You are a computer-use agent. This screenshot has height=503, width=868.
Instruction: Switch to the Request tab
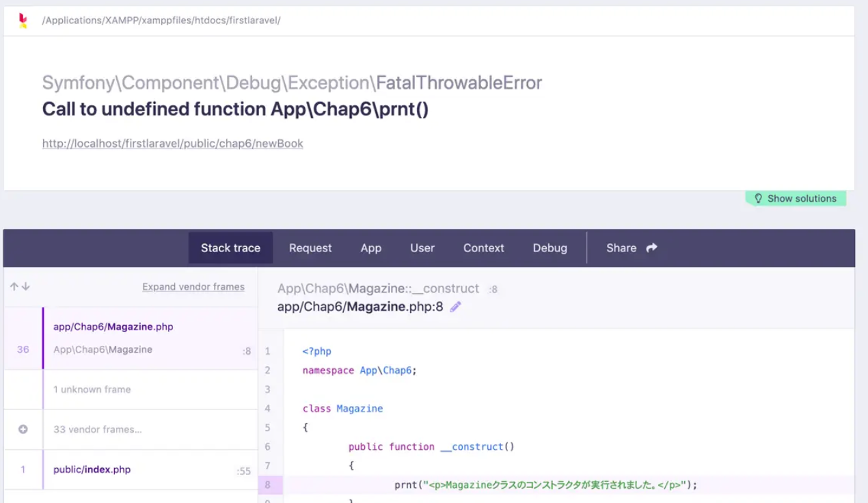pyautogui.click(x=310, y=247)
